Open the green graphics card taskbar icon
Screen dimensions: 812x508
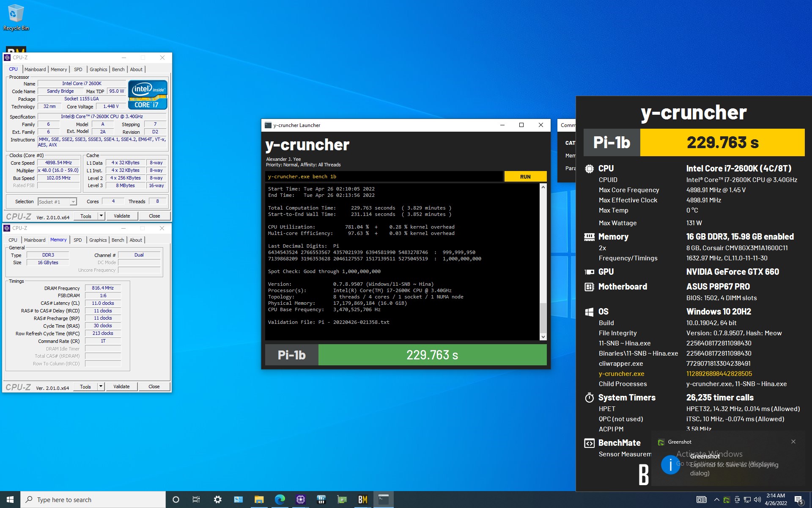pos(342,500)
